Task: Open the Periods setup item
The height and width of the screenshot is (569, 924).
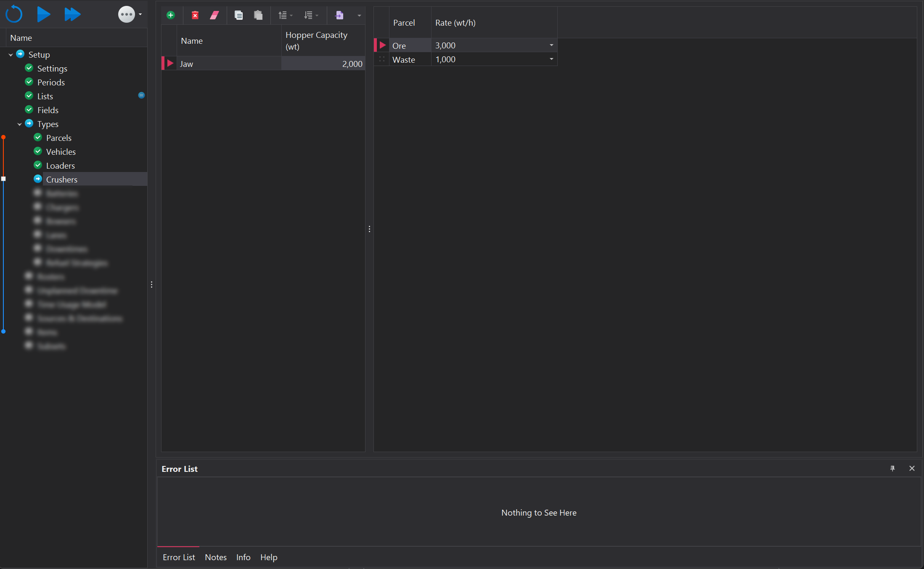Action: (x=50, y=82)
